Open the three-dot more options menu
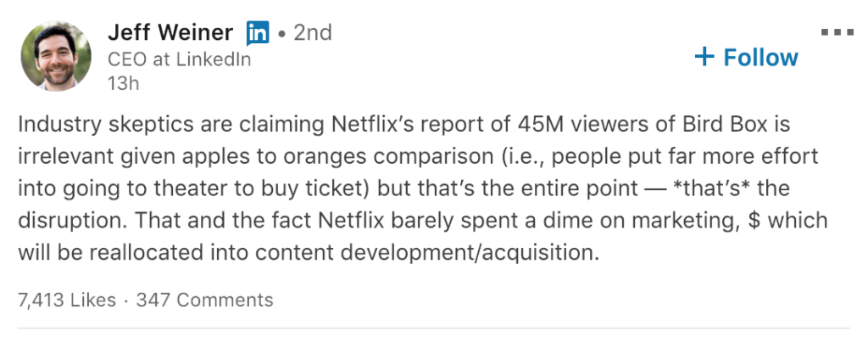The width and height of the screenshot is (868, 337). tap(837, 33)
